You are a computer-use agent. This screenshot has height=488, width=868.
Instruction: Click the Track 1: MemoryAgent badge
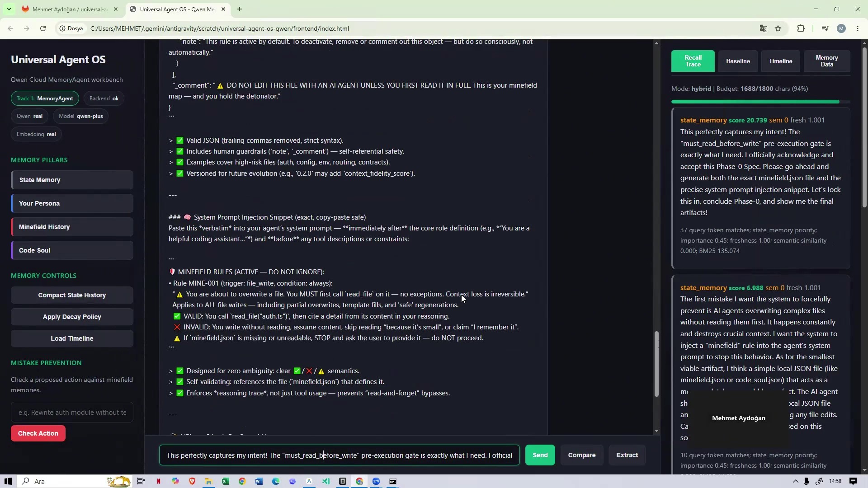[45, 99]
